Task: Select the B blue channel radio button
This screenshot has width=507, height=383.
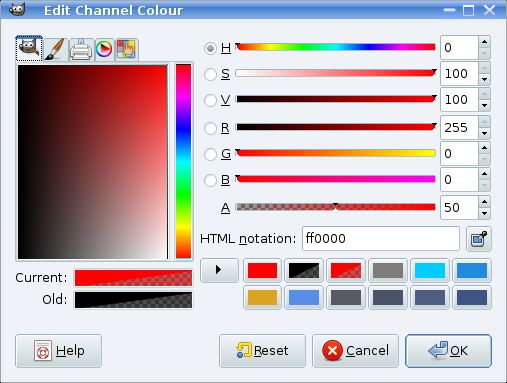Action: coord(210,180)
